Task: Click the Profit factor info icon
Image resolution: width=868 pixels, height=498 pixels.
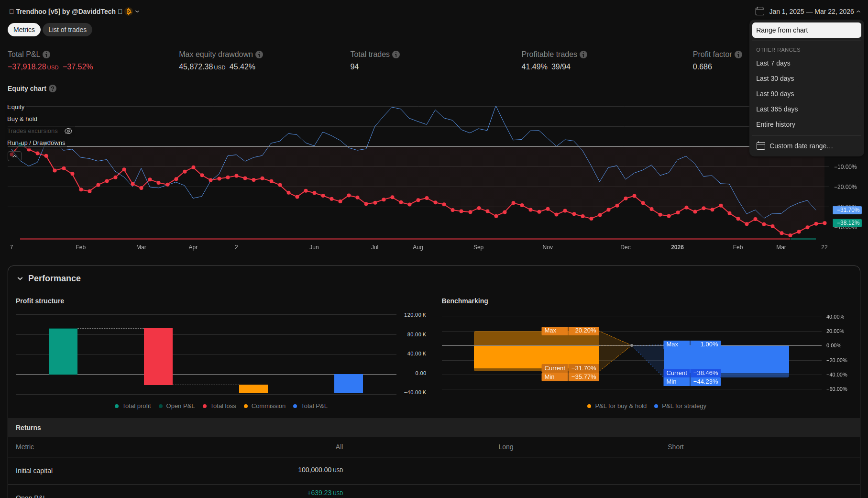Action: (x=738, y=55)
